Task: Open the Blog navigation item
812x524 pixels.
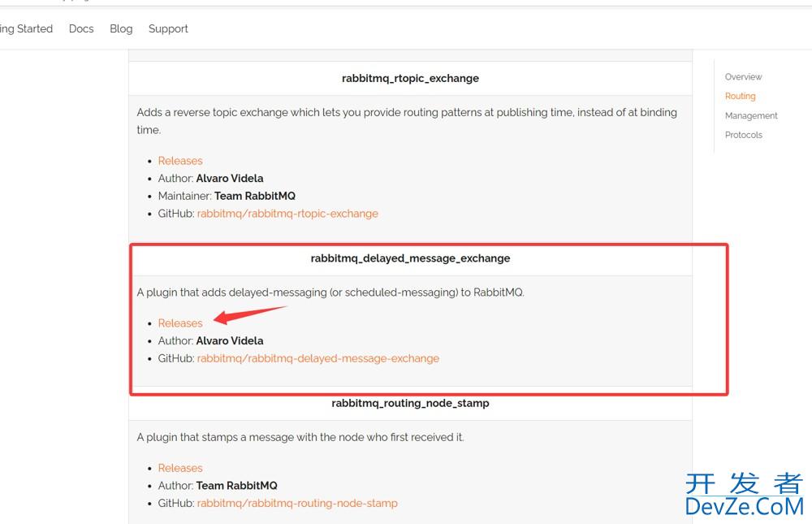Action: (121, 29)
